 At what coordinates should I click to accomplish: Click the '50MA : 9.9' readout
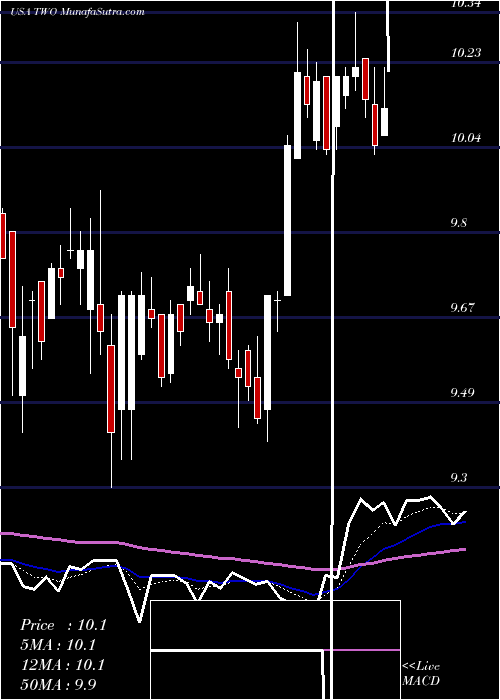click(59, 684)
